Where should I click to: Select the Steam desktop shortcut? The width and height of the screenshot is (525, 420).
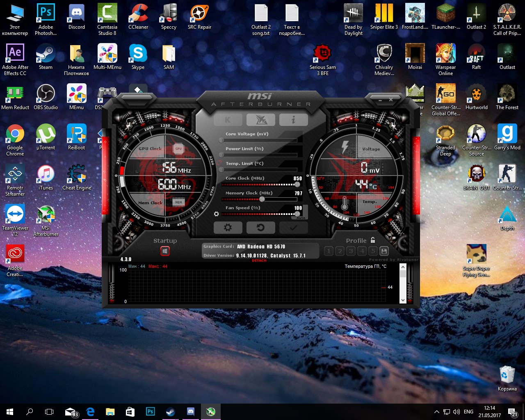(46, 57)
